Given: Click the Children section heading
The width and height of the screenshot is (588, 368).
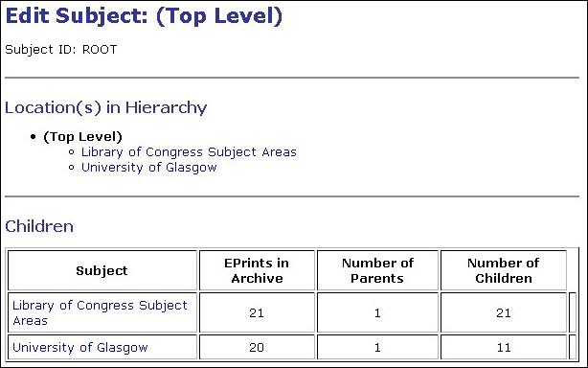Looking at the screenshot, I should tap(39, 226).
